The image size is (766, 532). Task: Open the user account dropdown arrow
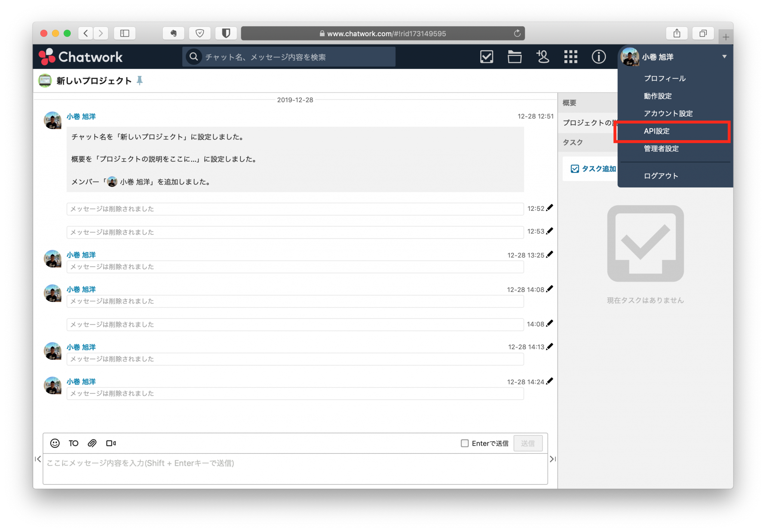[x=725, y=57]
